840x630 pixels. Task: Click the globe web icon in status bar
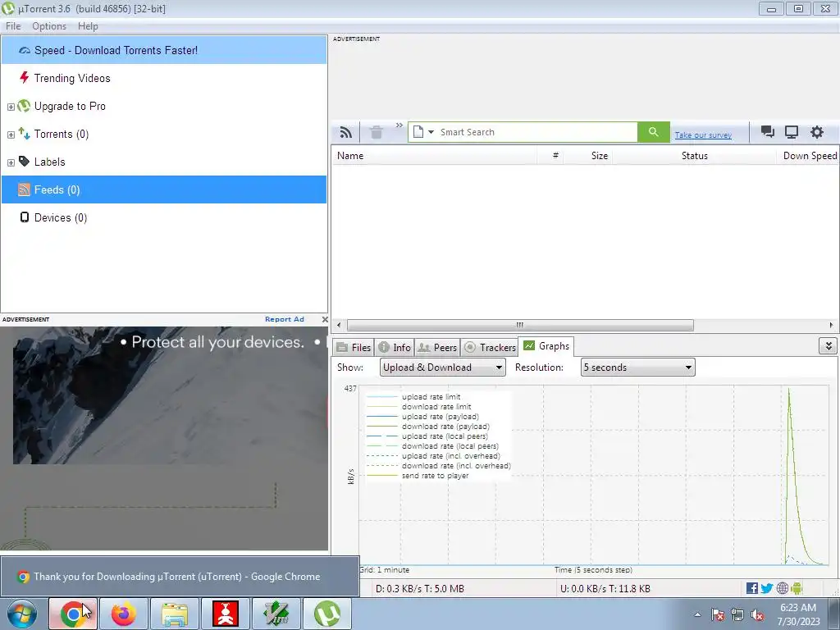[782, 588]
